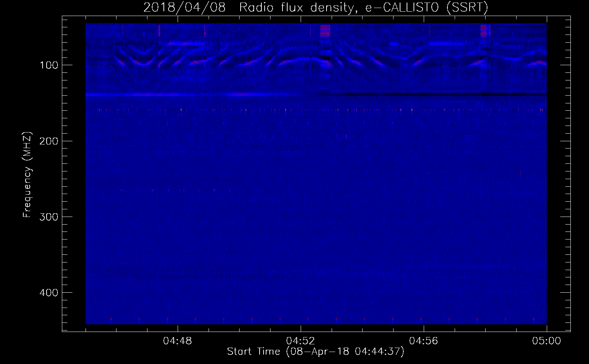Select the 'Frequency (MHZ)' axis label
The image size is (589, 364).
tap(27, 174)
